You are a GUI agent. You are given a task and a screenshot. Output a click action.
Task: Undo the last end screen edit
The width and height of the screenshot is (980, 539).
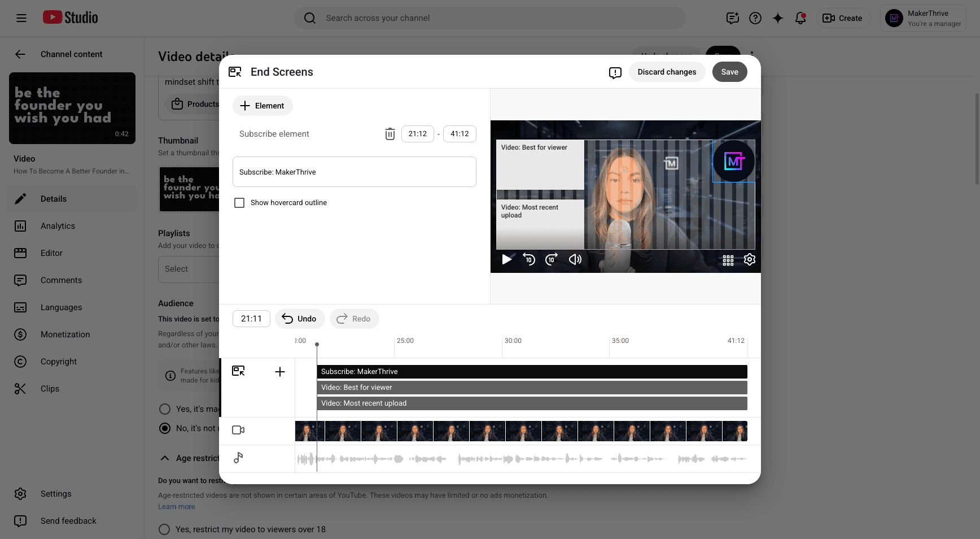click(300, 319)
